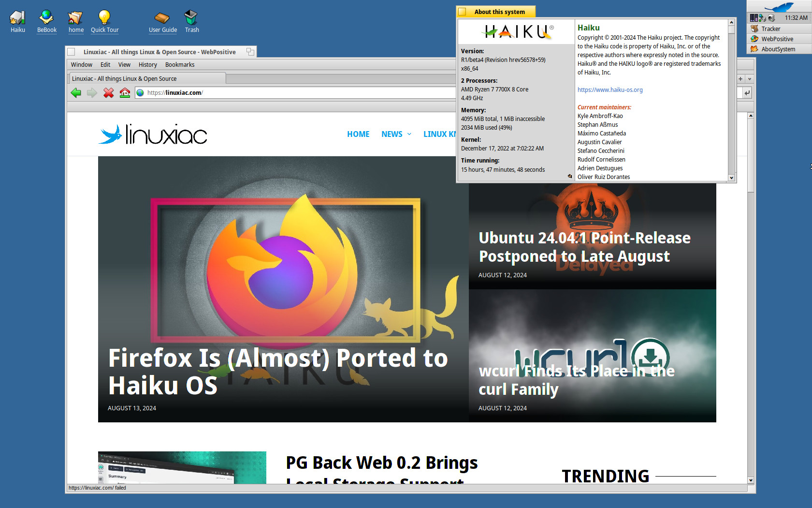Open the Deskbar leaf menu
The height and width of the screenshot is (508, 812).
point(779,7)
